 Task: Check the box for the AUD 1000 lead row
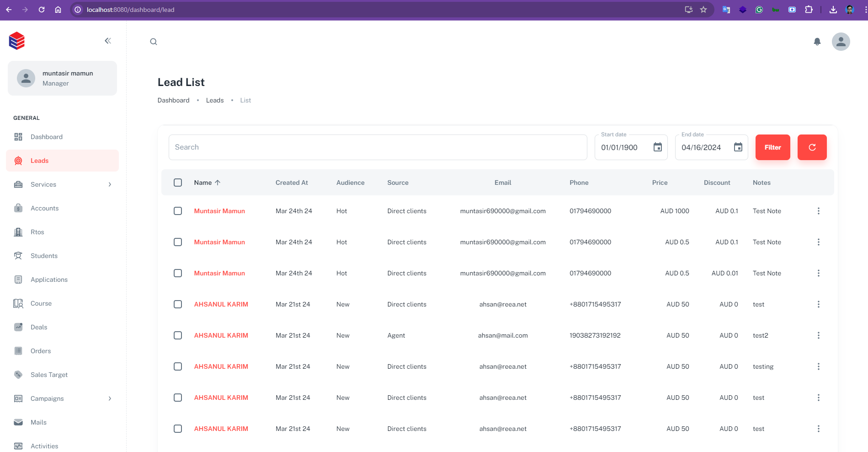click(x=178, y=211)
